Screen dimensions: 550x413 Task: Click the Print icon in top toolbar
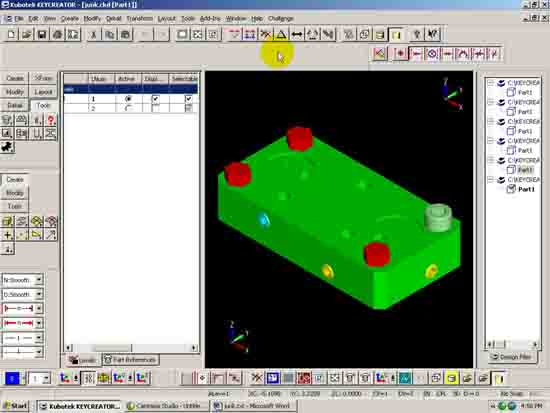coord(58,34)
